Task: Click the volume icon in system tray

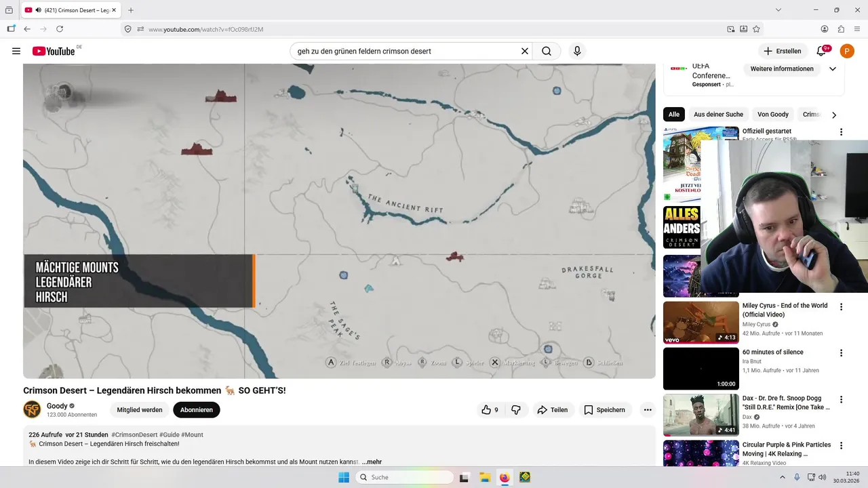Action: coord(822,477)
